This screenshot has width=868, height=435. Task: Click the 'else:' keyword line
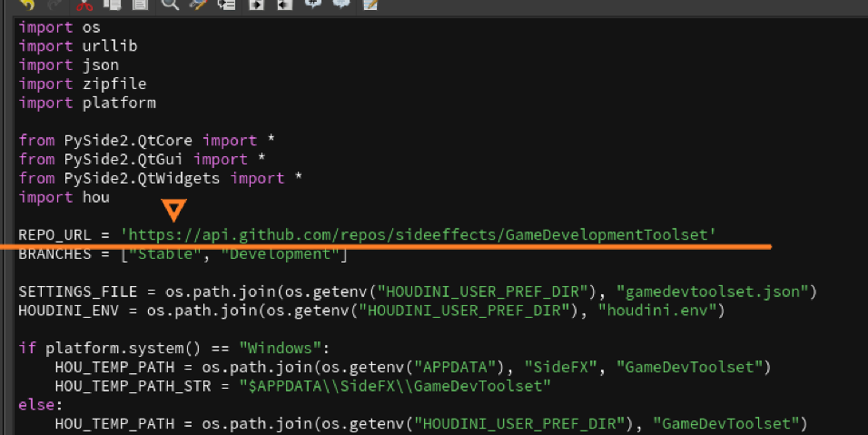(x=41, y=404)
